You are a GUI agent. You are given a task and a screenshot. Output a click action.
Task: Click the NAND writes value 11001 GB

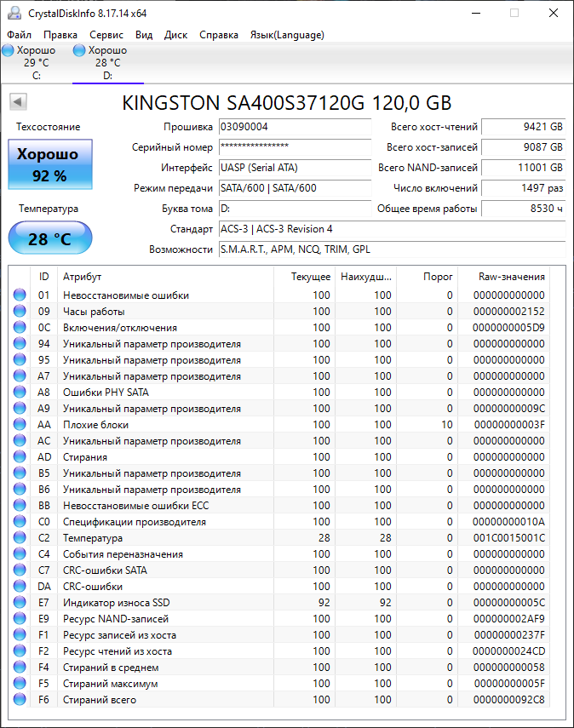(x=524, y=168)
